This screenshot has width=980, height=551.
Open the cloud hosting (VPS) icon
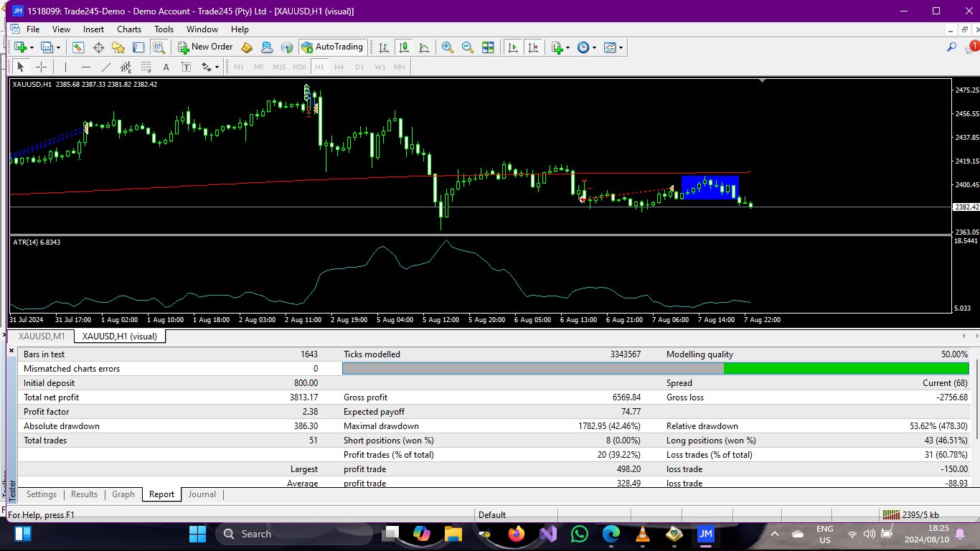[x=267, y=47]
